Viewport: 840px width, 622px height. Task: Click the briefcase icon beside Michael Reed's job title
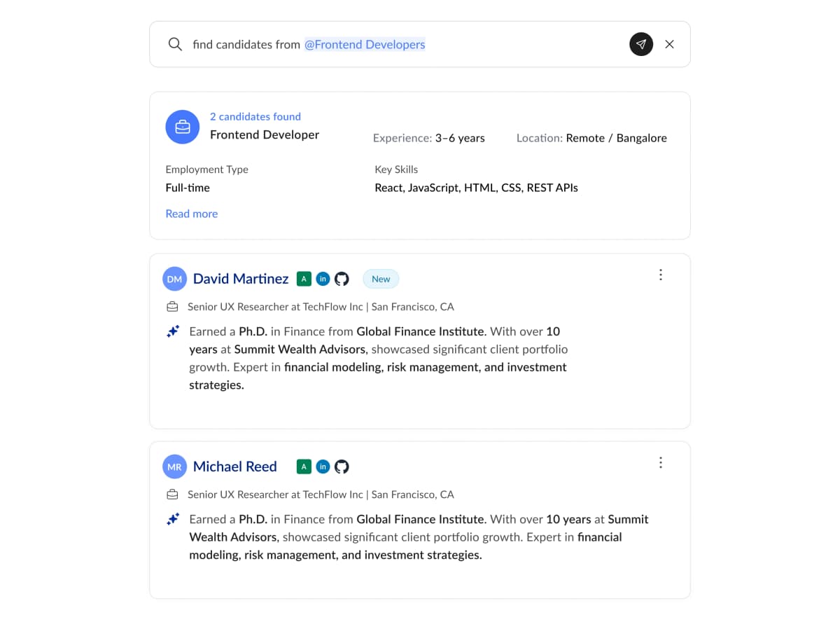(x=172, y=494)
